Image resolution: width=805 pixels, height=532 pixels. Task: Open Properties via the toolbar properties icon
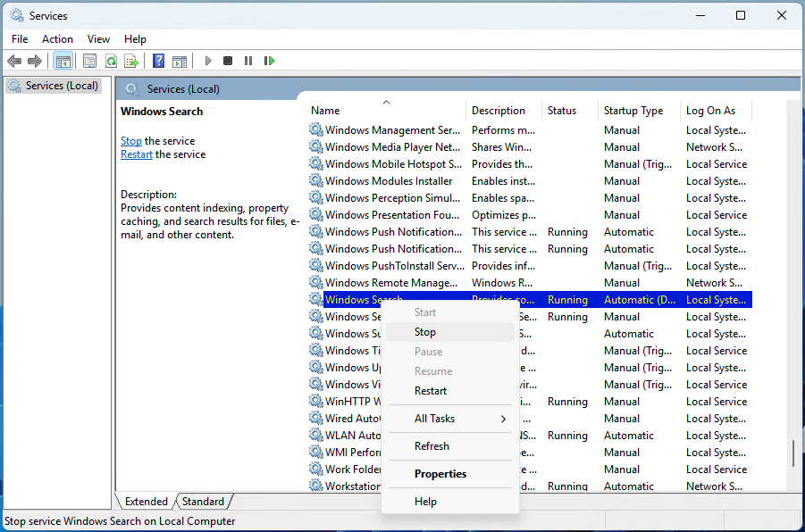click(x=89, y=60)
